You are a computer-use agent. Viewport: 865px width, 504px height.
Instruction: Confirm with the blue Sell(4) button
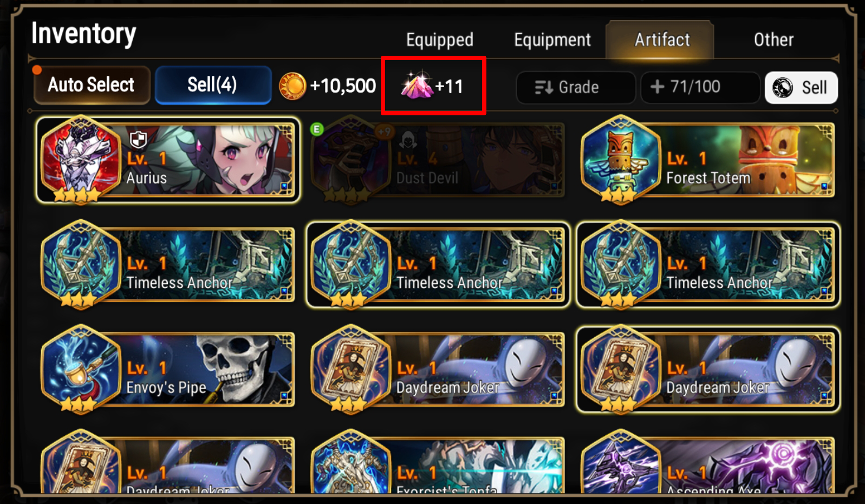pos(213,85)
